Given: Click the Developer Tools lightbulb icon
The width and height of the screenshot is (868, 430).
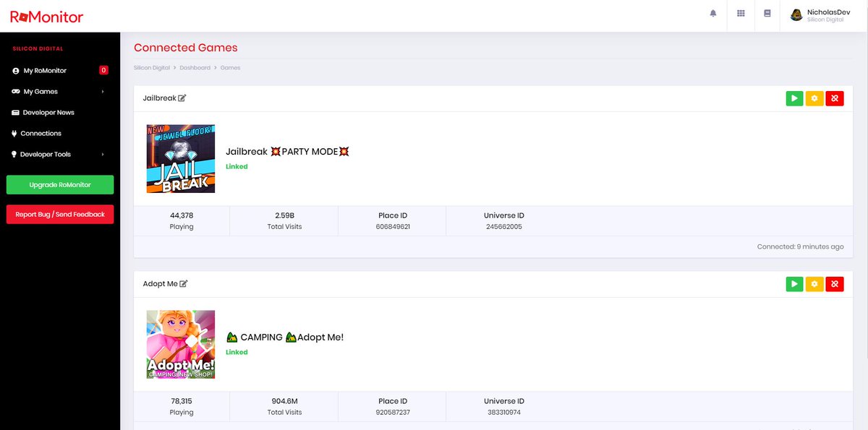Looking at the screenshot, I should 14,155.
